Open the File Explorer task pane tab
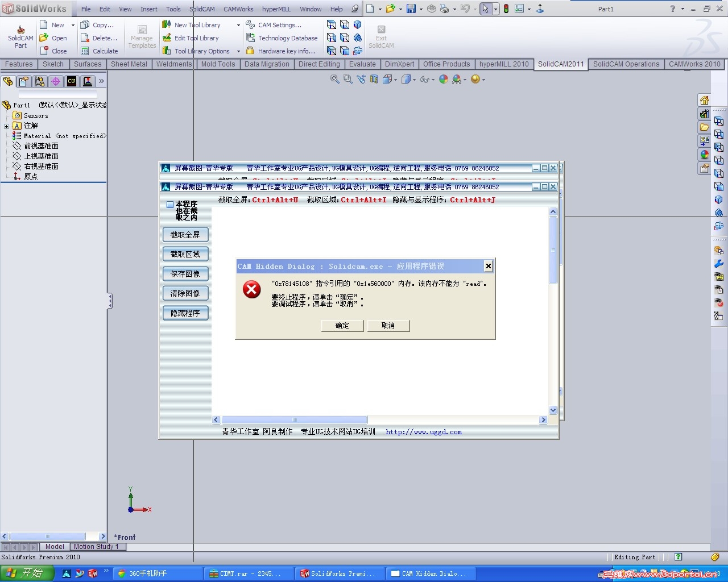This screenshot has width=728, height=582. click(x=704, y=127)
